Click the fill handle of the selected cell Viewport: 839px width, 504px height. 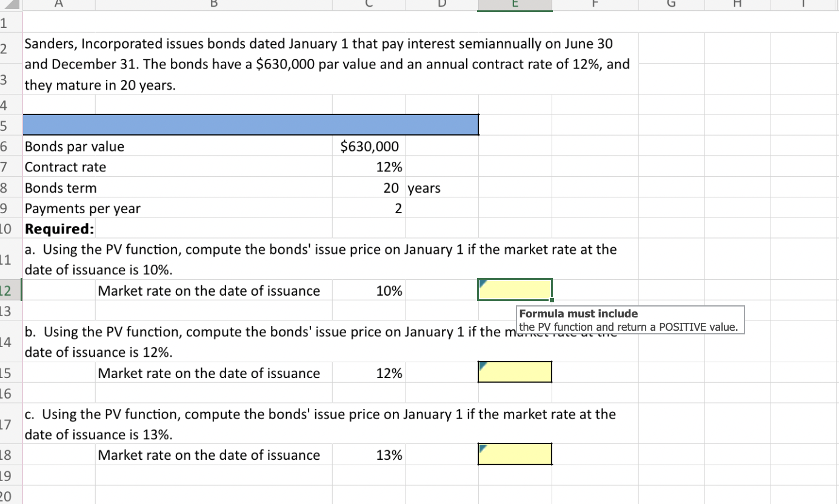point(552,300)
